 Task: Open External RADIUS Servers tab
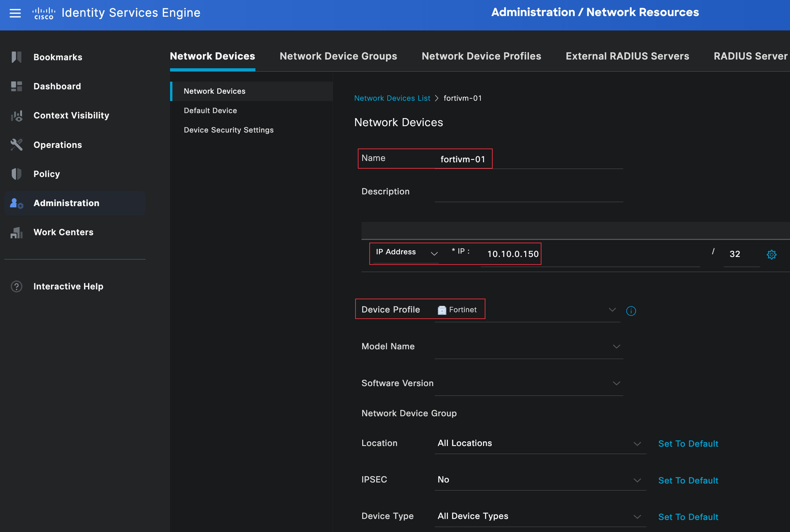[x=627, y=56]
